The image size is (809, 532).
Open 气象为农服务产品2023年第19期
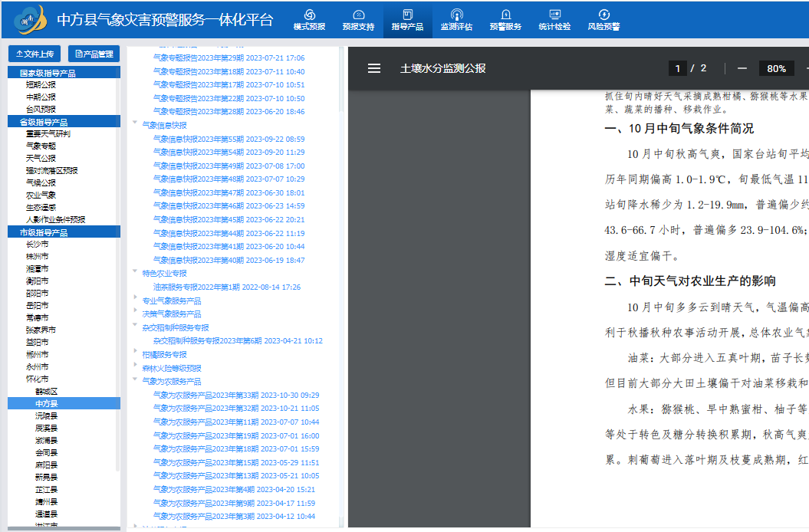click(235, 436)
